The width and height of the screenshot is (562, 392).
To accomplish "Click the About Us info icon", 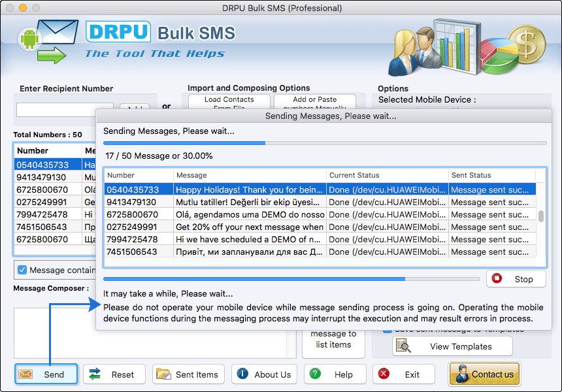I will [242, 374].
